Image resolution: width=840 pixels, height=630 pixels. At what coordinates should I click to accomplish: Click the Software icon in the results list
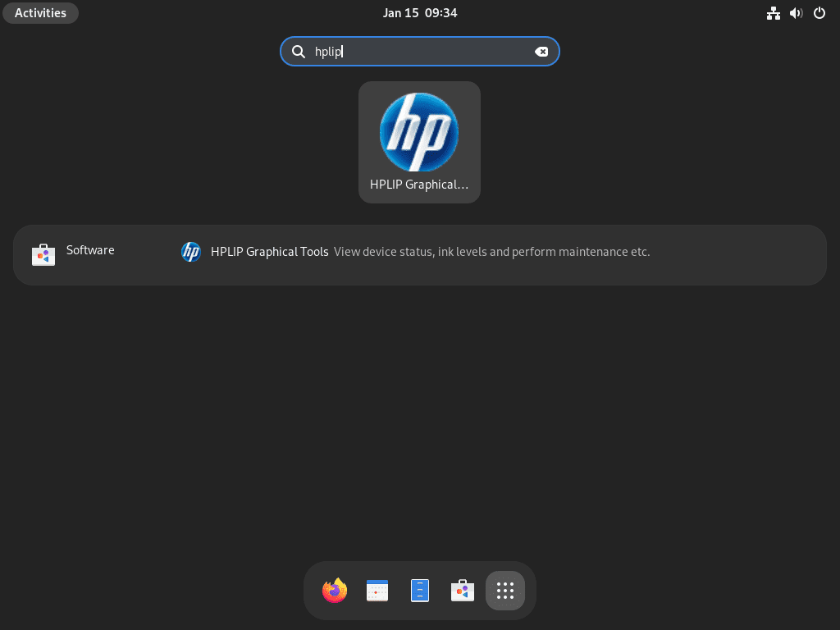point(43,253)
